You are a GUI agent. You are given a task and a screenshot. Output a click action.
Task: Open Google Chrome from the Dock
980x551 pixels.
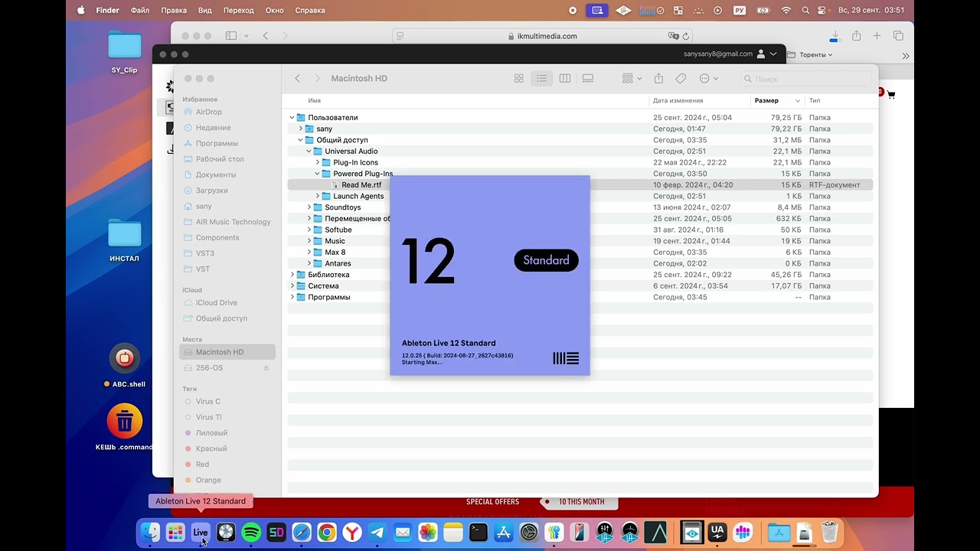click(x=327, y=532)
